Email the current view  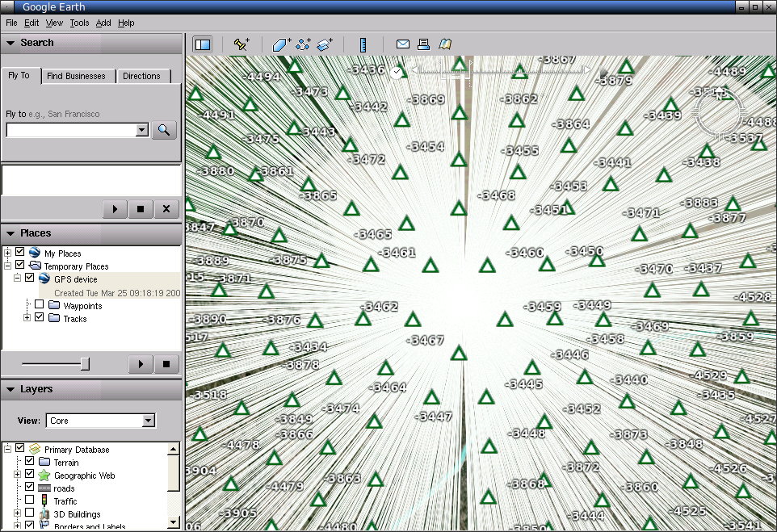(x=403, y=44)
